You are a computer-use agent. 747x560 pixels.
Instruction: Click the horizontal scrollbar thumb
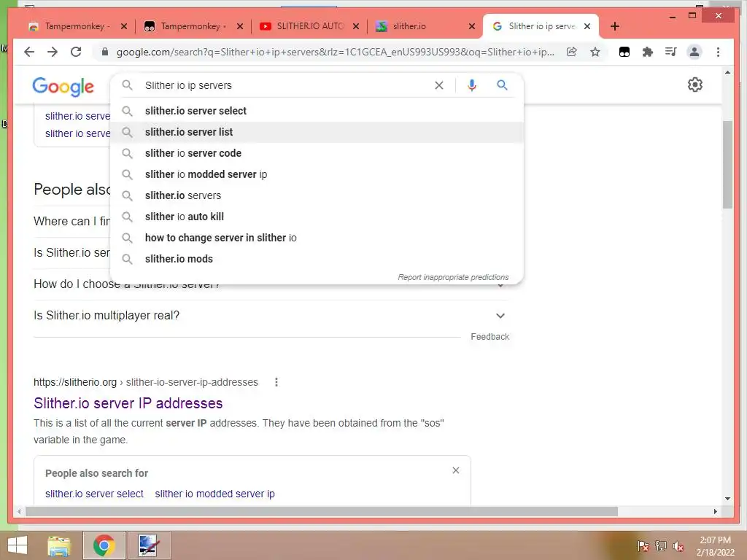tap(322, 511)
